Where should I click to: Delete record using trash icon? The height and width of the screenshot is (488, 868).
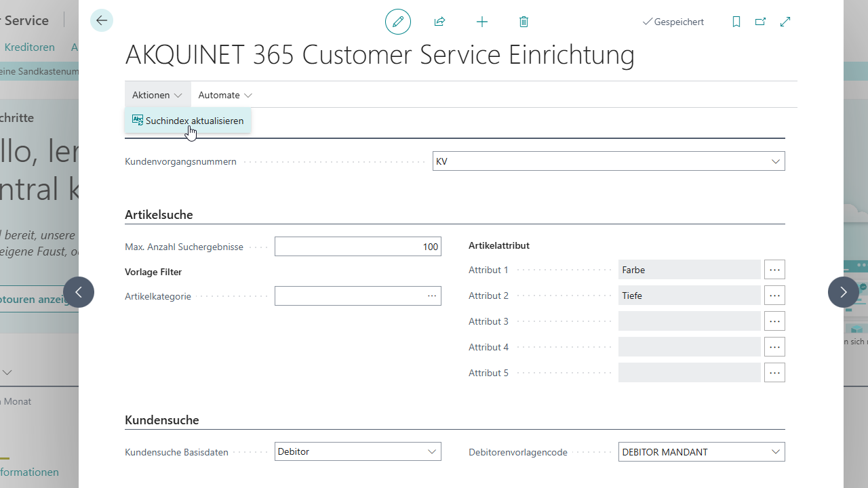coord(524,22)
